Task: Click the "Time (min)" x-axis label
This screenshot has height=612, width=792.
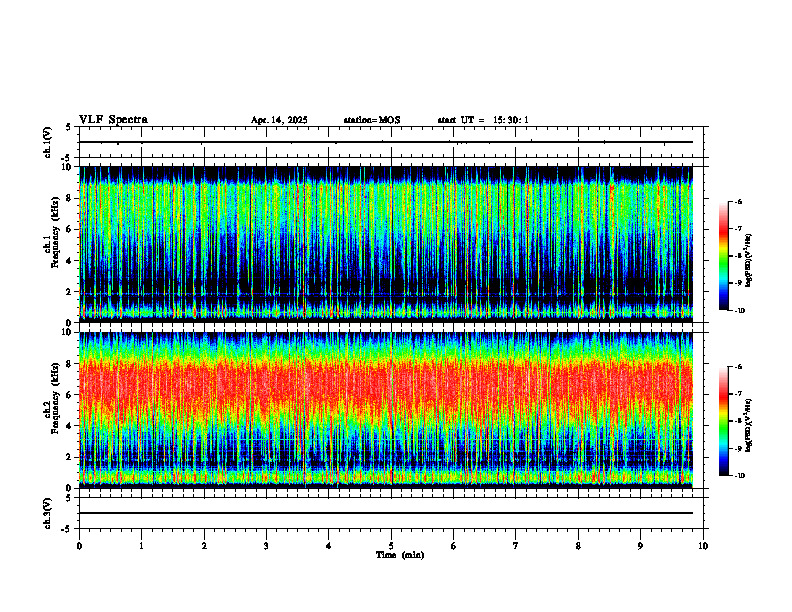Action: point(400,555)
